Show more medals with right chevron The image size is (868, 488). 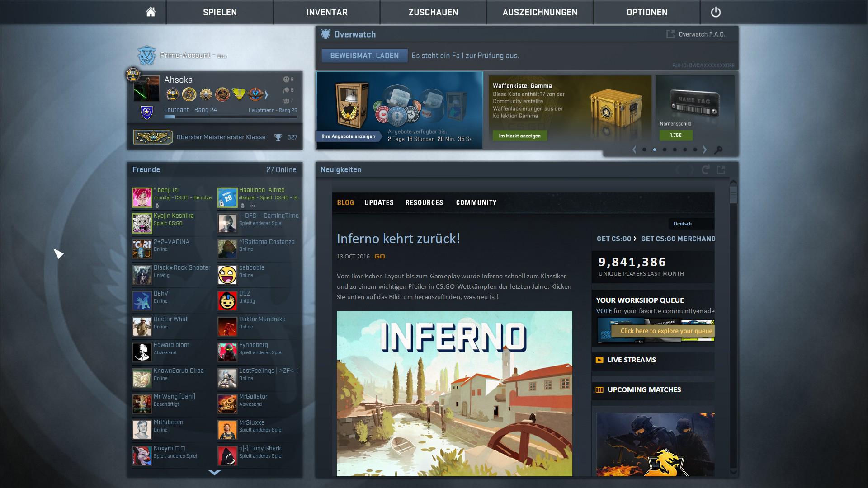266,95
